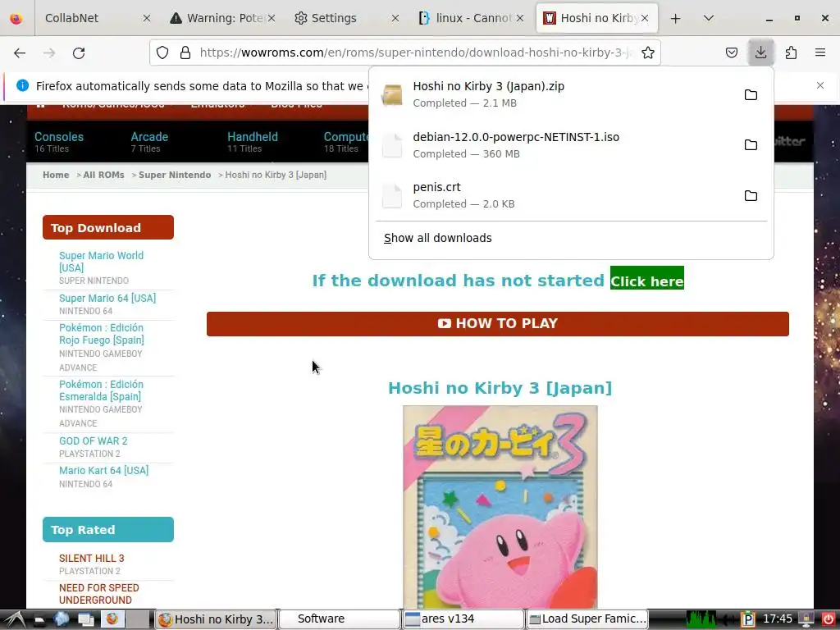Click the Kirby 3 box art image
The image size is (840, 630).
(x=500, y=507)
